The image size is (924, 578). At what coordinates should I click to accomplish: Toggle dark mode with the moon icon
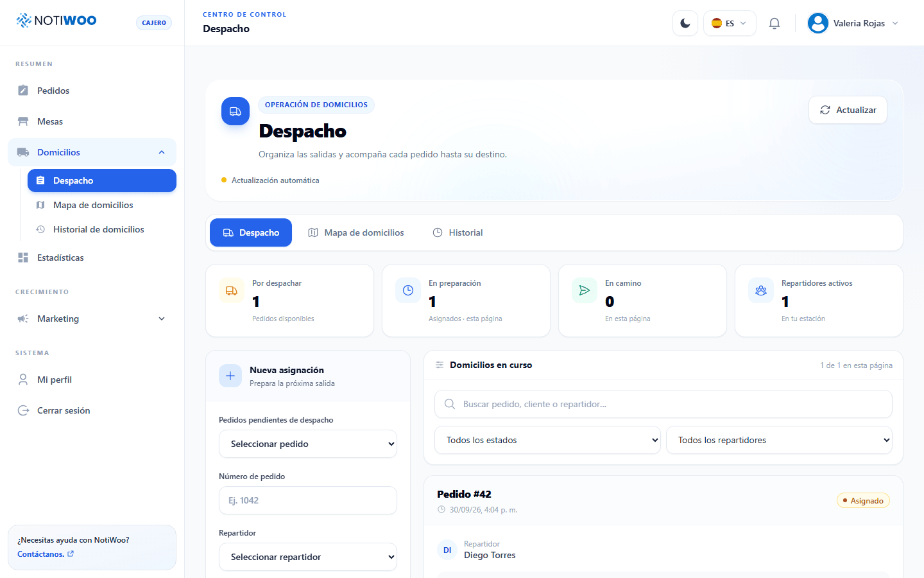(685, 23)
